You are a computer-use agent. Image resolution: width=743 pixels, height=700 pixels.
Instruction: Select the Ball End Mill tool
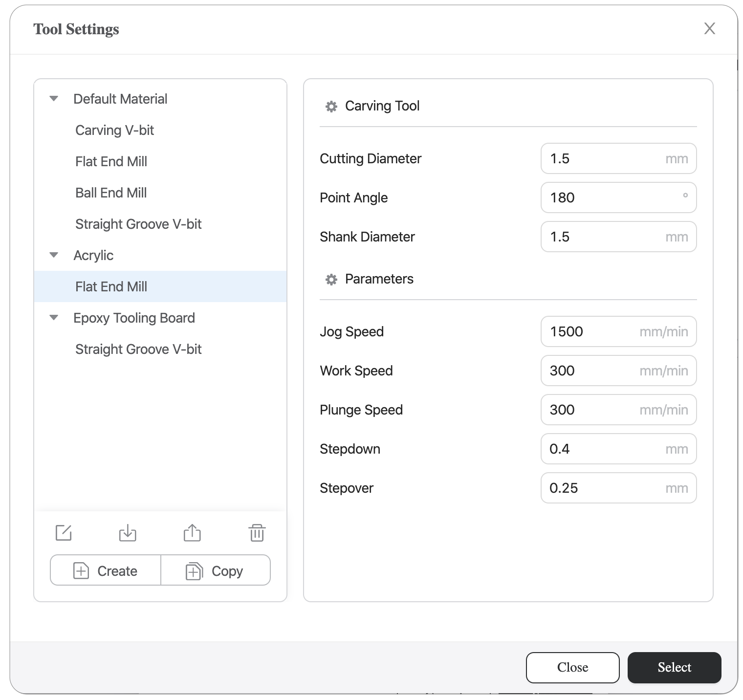(x=111, y=192)
